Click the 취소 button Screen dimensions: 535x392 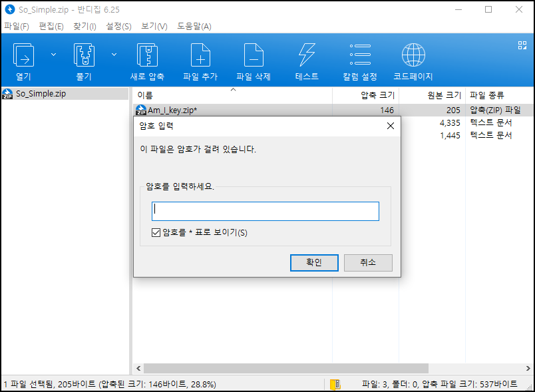click(x=368, y=262)
